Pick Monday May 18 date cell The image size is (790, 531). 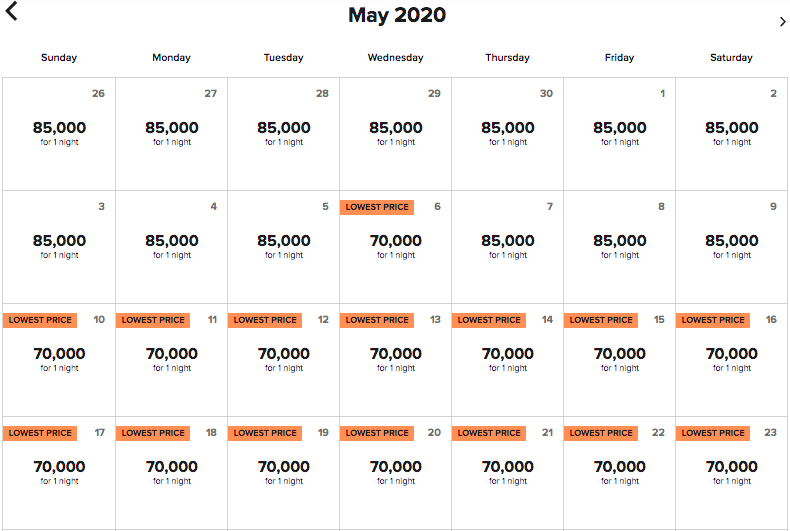coord(171,473)
